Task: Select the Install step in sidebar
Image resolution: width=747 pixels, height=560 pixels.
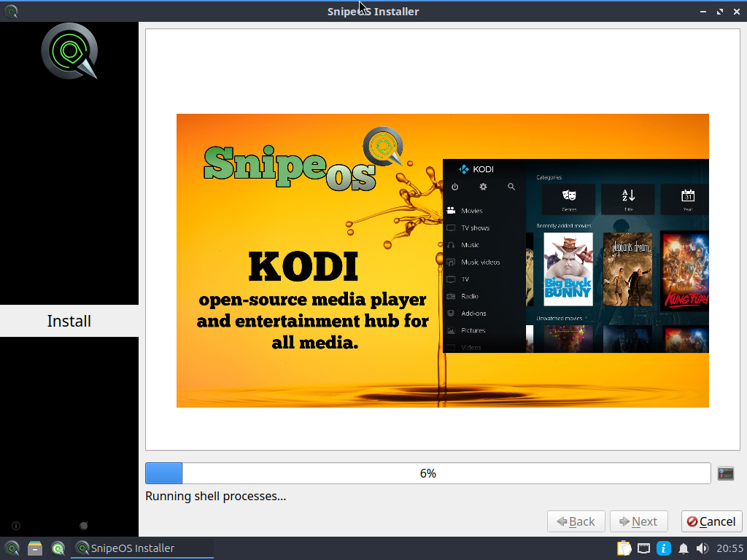Action: (x=69, y=321)
